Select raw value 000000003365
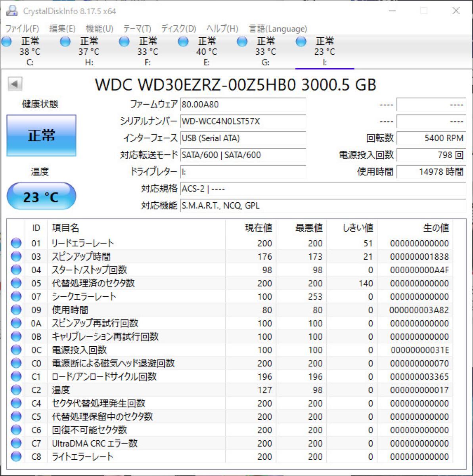The width and height of the screenshot is (473, 476). (419, 376)
